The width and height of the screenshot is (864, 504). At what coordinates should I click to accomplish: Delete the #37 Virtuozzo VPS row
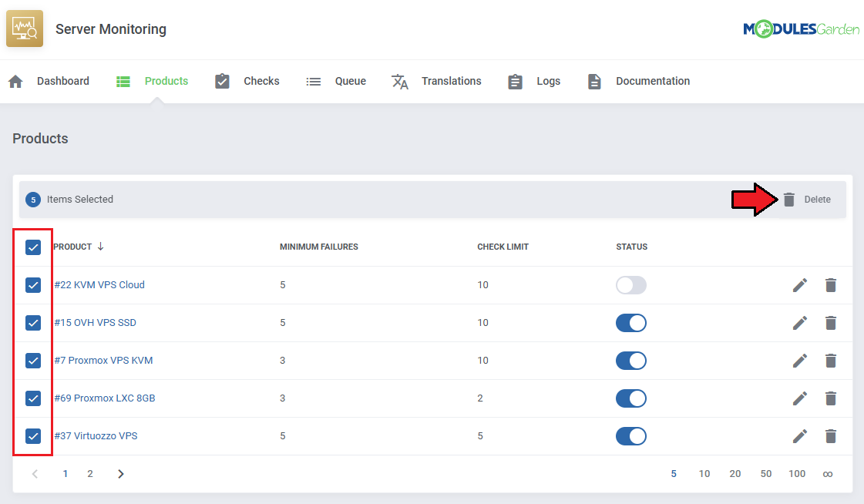pos(831,436)
